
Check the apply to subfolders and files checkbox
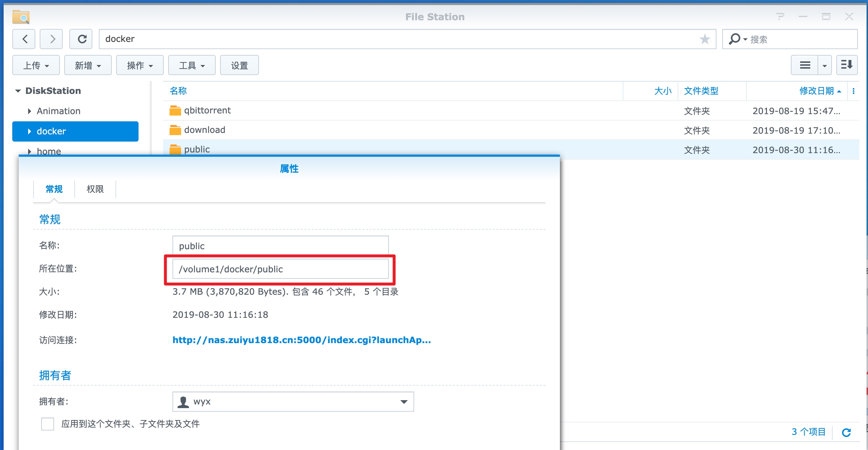(x=48, y=424)
